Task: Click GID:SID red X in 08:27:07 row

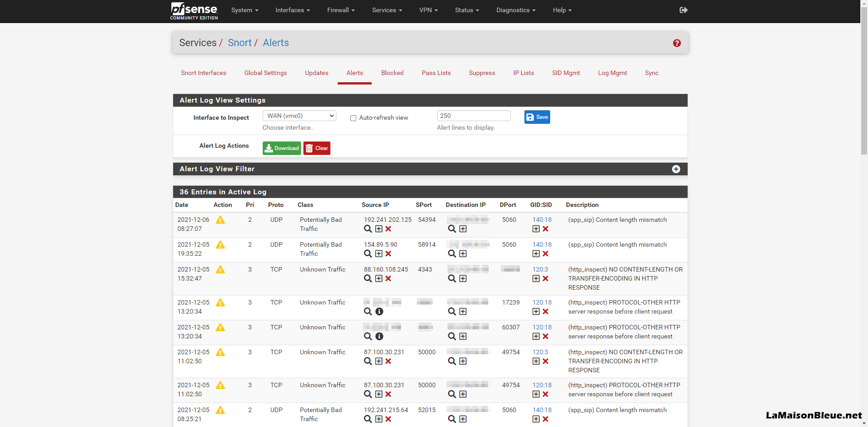Action: click(546, 229)
